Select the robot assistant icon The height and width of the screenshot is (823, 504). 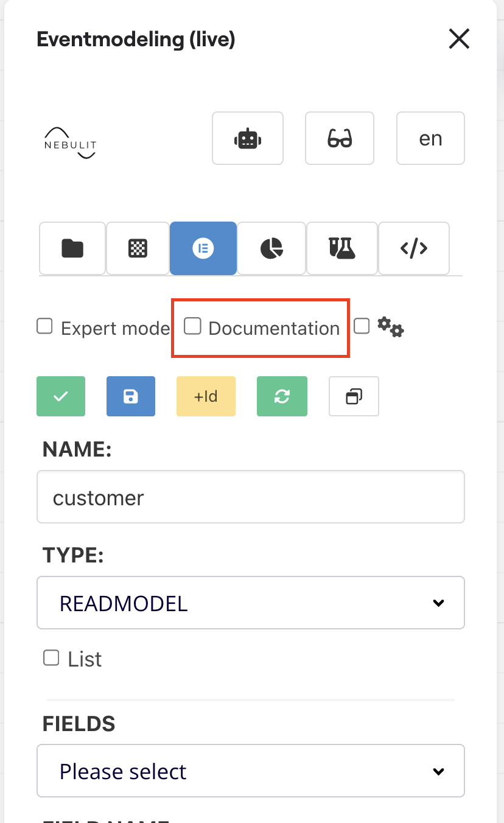(247, 138)
